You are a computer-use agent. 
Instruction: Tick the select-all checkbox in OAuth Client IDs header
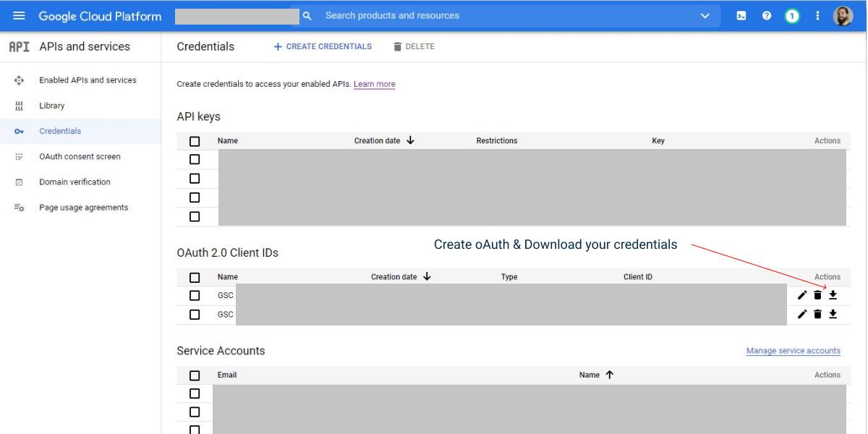[195, 277]
